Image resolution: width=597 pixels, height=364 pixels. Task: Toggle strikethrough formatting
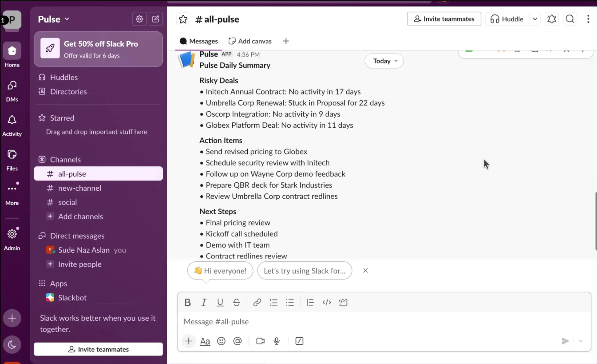point(236,302)
